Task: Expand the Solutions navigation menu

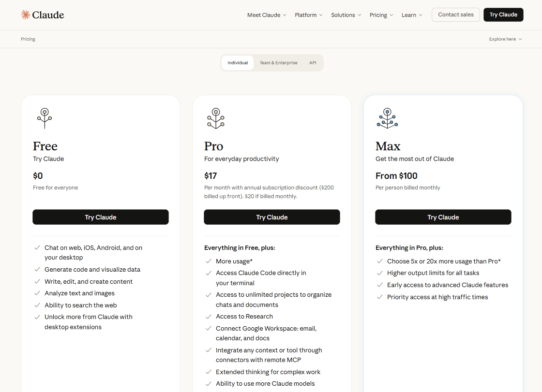Action: (346, 15)
